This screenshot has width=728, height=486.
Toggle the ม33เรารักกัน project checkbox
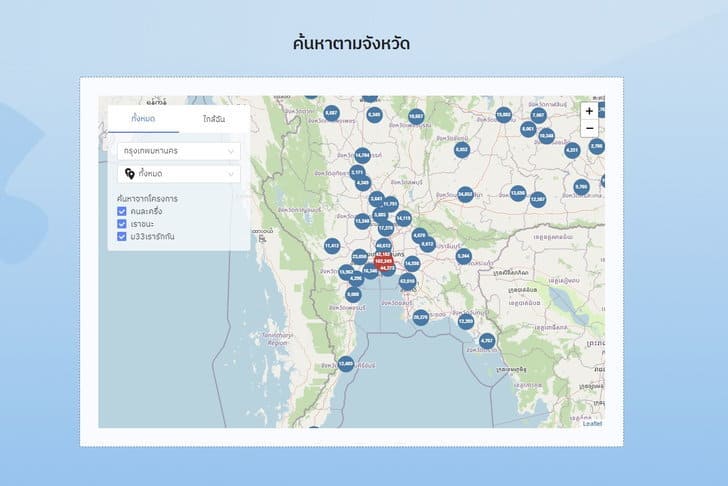122,236
